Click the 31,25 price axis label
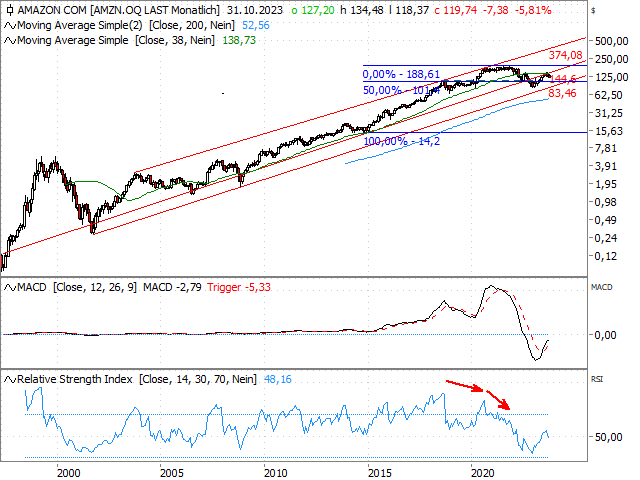Image resolution: width=640 pixels, height=480 pixels. click(x=609, y=113)
